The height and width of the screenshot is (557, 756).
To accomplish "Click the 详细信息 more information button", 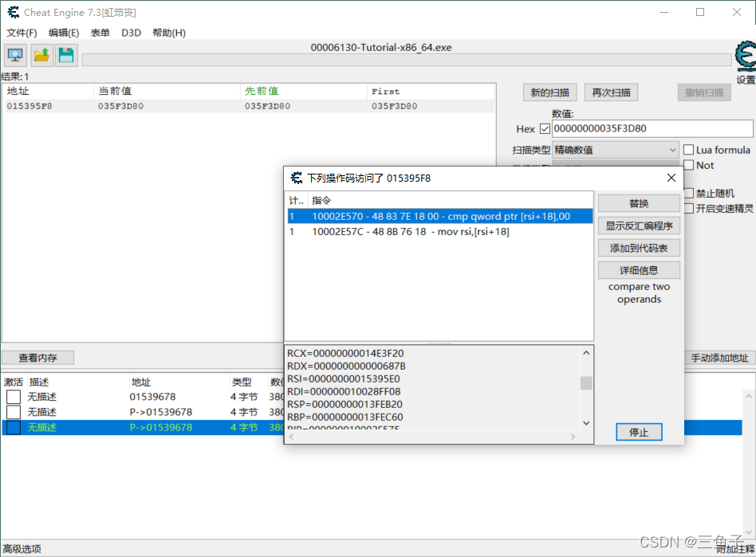I will coord(639,270).
